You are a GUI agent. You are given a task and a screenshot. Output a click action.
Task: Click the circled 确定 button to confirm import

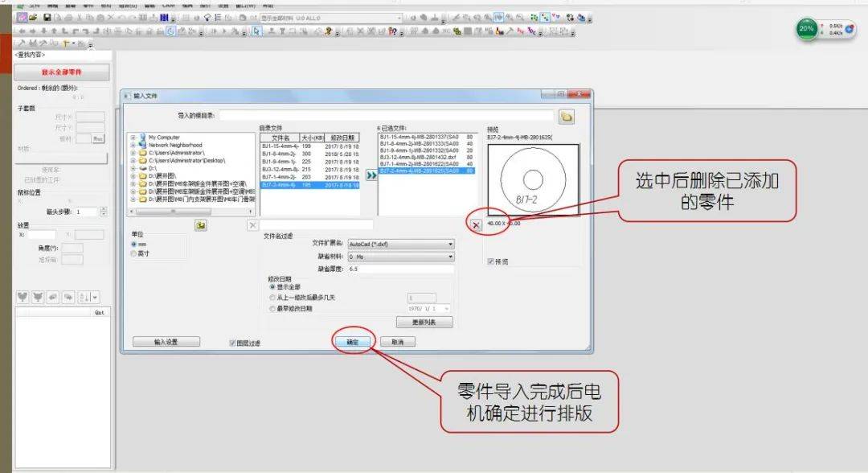click(354, 341)
